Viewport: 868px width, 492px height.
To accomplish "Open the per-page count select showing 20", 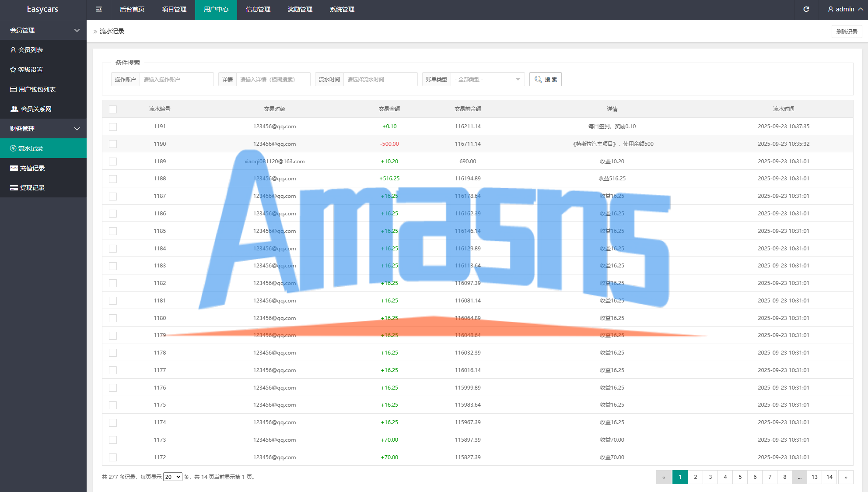I will (172, 477).
